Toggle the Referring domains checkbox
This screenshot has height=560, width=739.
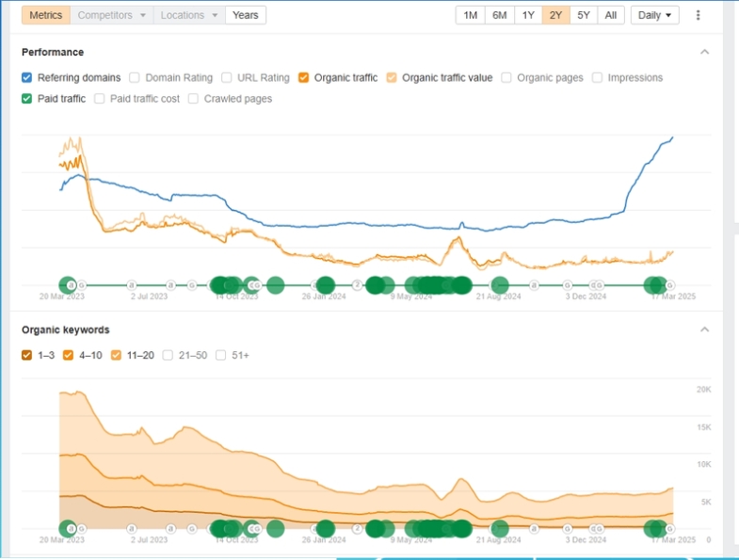(27, 77)
